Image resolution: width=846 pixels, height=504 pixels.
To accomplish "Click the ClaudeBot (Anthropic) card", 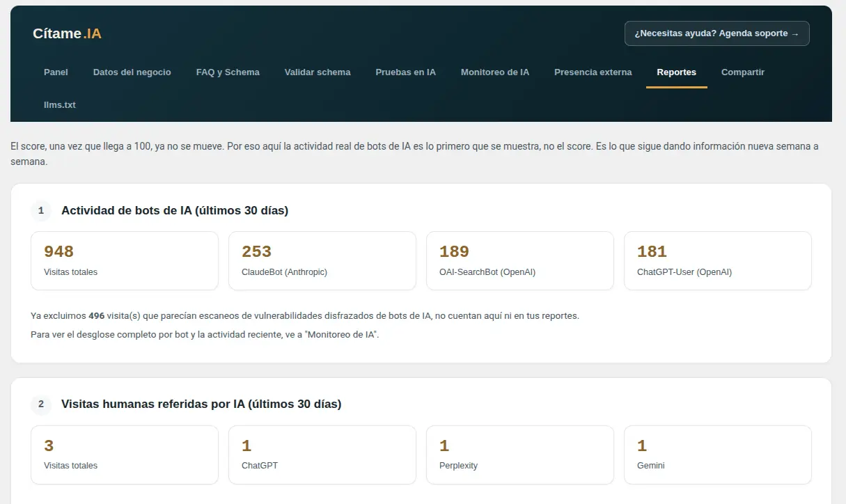I will [322, 260].
